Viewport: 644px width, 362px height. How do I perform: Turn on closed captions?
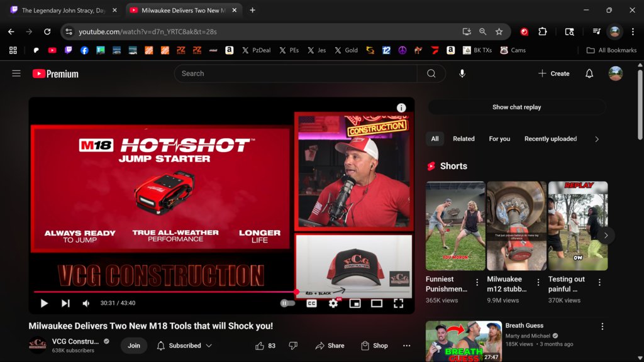(x=312, y=304)
